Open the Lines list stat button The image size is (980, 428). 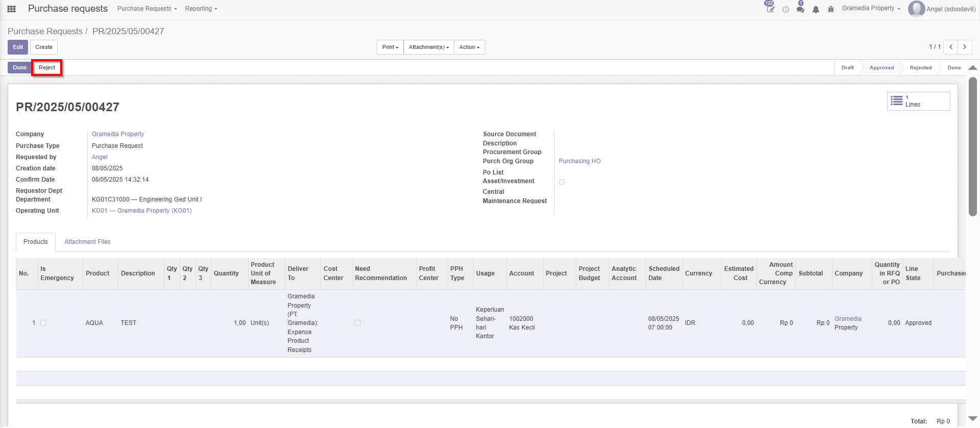coord(918,101)
